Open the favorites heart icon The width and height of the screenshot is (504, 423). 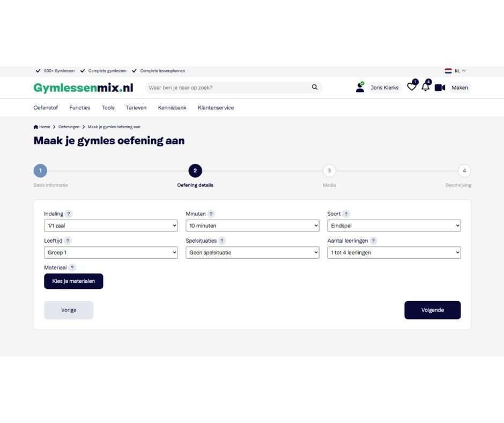point(411,87)
